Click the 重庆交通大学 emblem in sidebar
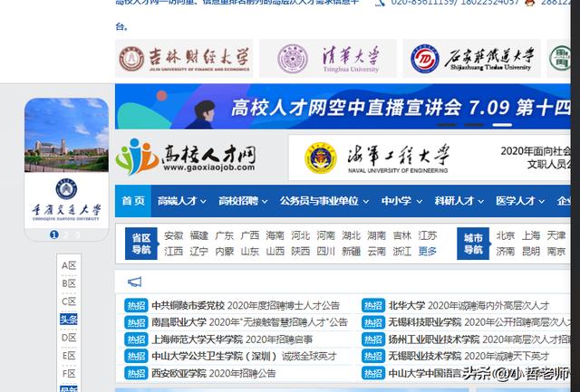The height and width of the screenshot is (392, 580). (66, 189)
